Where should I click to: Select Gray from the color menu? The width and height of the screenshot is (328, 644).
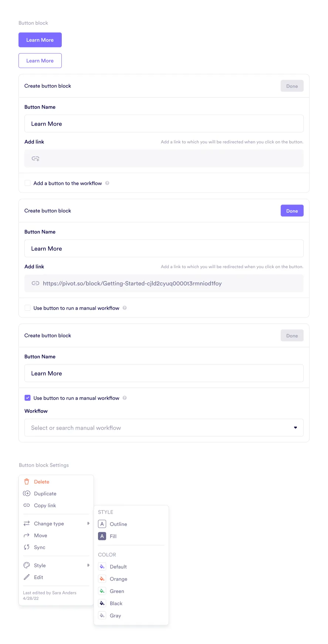[115, 615]
